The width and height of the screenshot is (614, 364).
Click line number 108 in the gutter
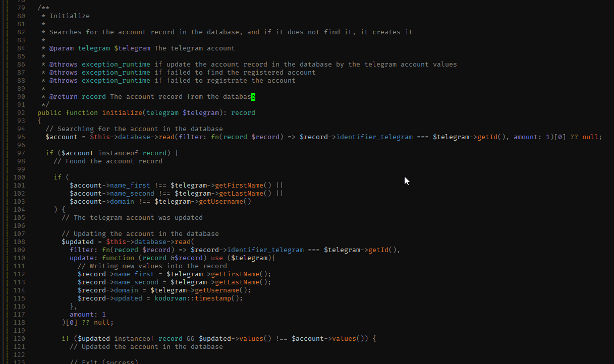[19, 242]
